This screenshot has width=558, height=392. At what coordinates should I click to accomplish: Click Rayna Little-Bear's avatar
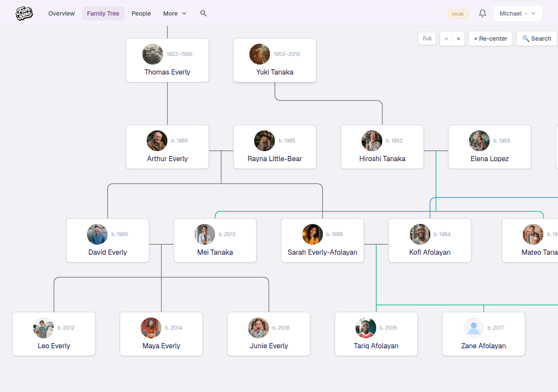pyautogui.click(x=265, y=141)
